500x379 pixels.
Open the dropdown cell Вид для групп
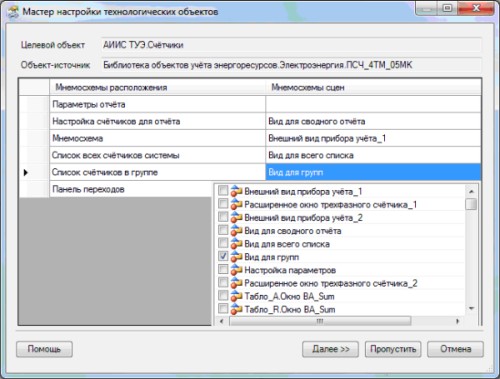tap(373, 172)
